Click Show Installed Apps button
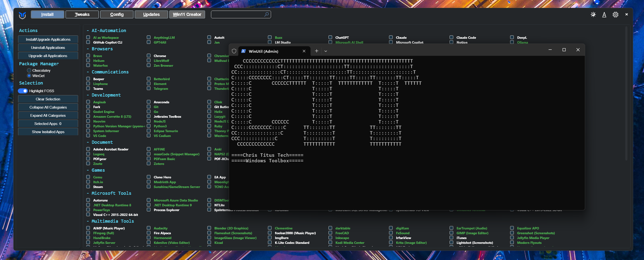The image size is (644, 260). 48,132
